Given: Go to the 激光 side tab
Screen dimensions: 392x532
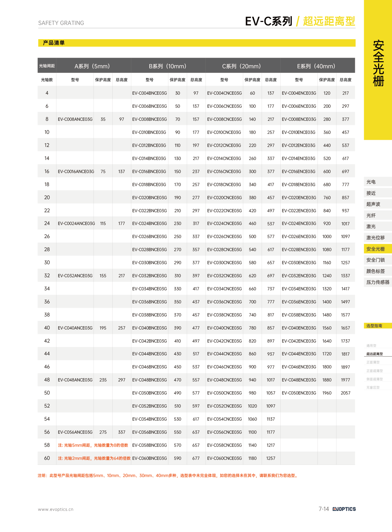Looking at the screenshot, I should [x=378, y=226].
